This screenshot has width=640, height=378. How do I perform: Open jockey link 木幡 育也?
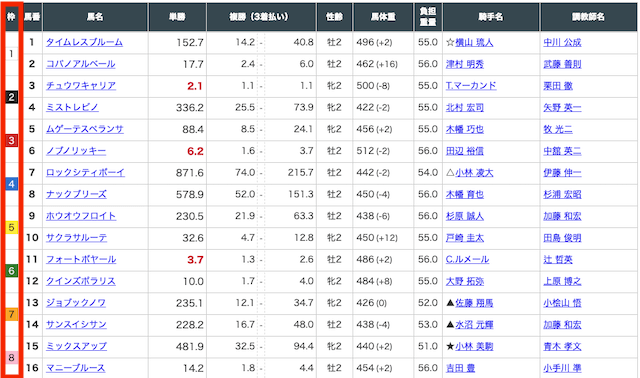[465, 194]
